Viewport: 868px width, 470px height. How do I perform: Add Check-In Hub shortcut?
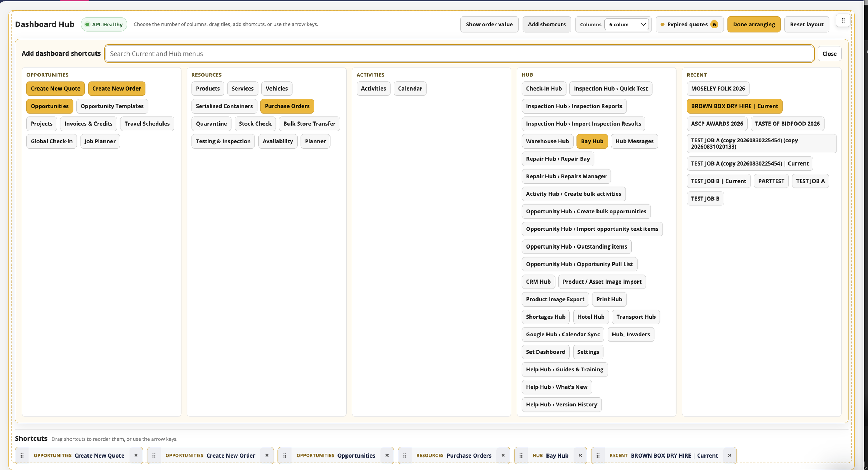[x=544, y=89]
